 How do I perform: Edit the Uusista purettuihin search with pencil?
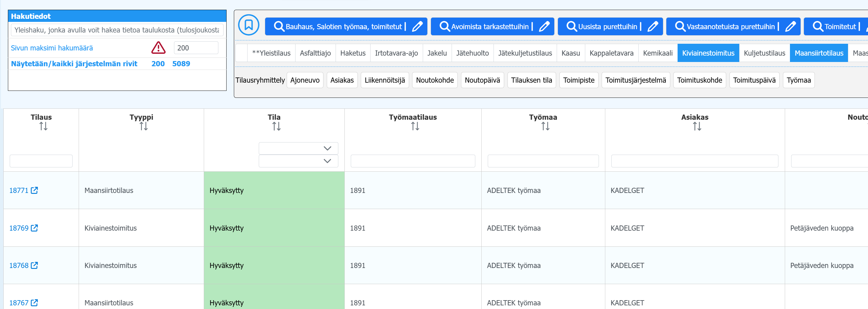point(652,26)
